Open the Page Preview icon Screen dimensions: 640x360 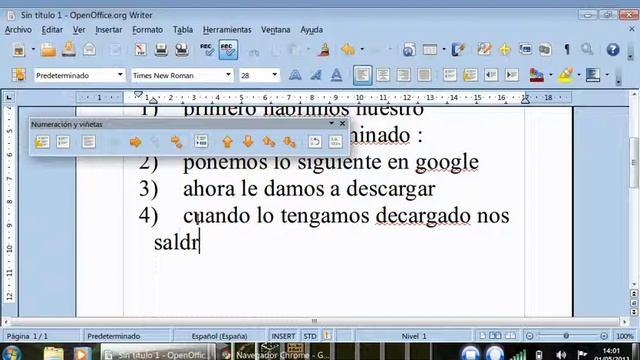click(182, 50)
